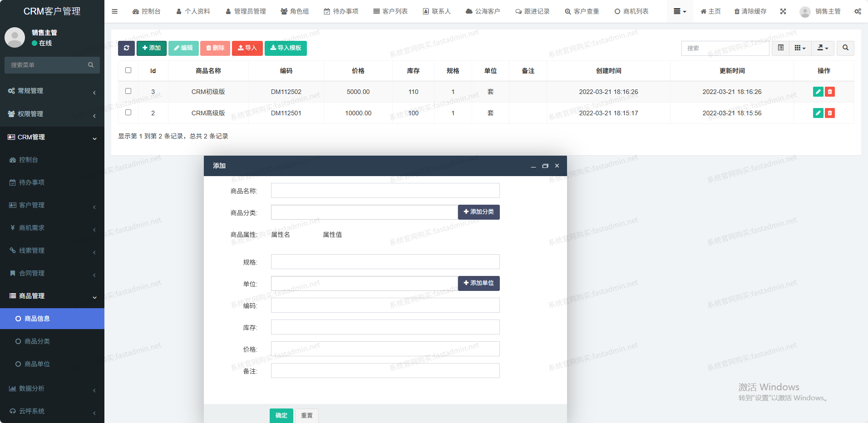Go to 商品分类 in the sidebar
This screenshot has width=868, height=423.
[37, 341]
